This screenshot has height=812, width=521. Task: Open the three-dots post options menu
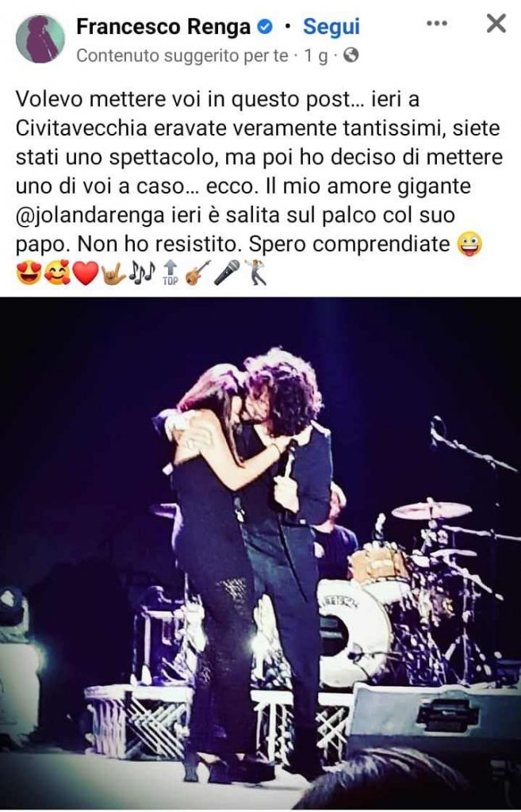click(437, 23)
